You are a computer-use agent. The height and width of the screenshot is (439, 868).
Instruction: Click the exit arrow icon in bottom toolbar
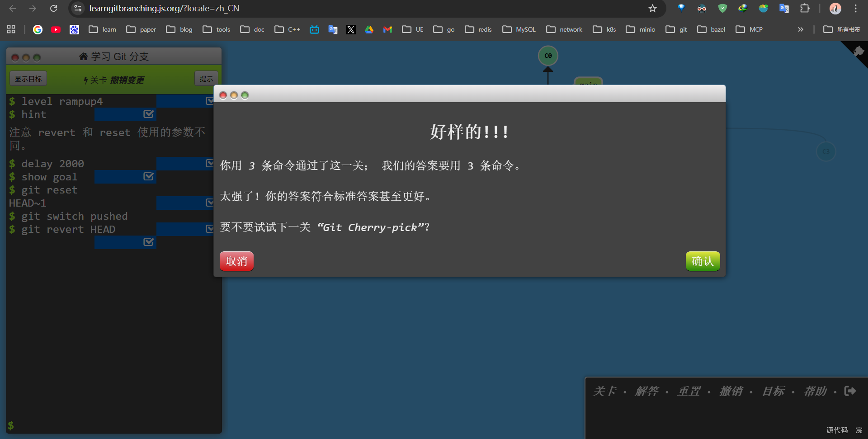(850, 391)
